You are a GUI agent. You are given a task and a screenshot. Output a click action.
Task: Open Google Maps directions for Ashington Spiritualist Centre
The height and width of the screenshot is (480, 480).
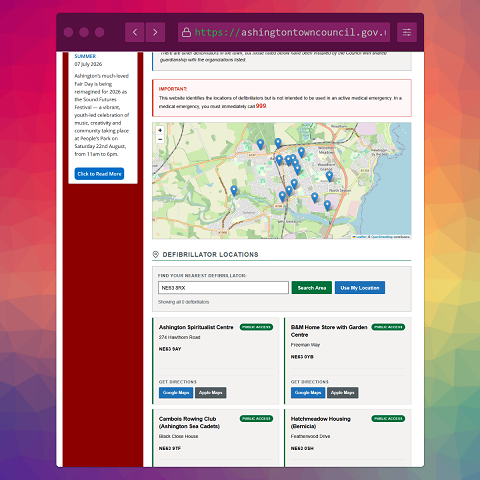coord(176,393)
